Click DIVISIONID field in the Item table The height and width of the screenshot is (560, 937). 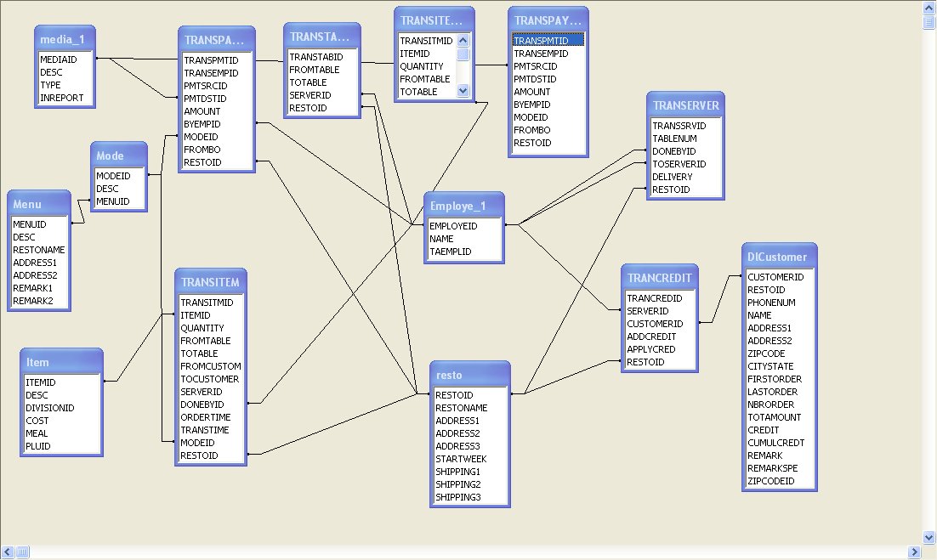50,409
